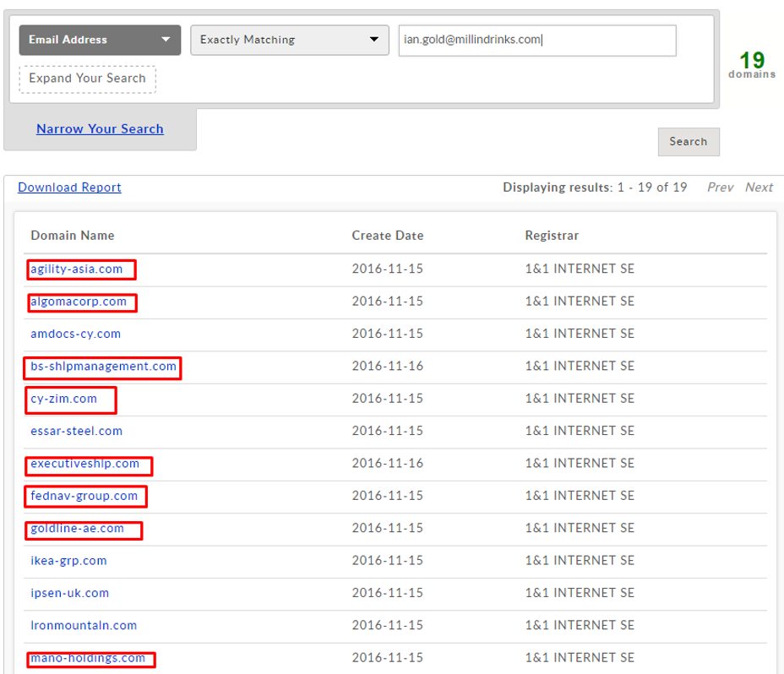Open bs-shlpmanagement.com domain link

[x=104, y=367]
